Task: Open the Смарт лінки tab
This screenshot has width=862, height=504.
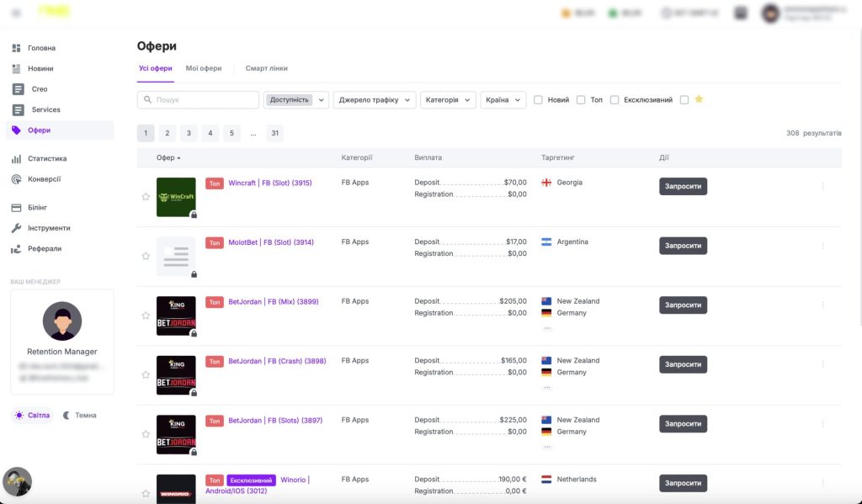Action: pos(266,68)
